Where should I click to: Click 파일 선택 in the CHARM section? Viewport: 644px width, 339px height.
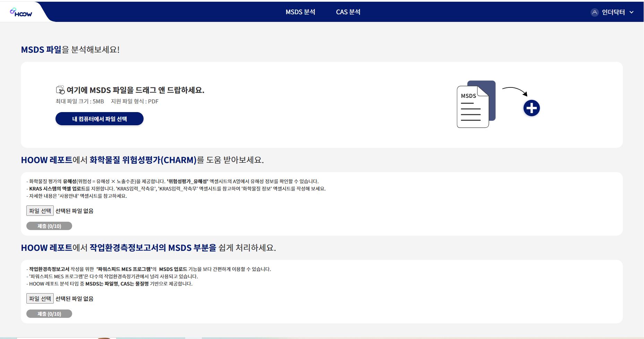click(x=39, y=211)
